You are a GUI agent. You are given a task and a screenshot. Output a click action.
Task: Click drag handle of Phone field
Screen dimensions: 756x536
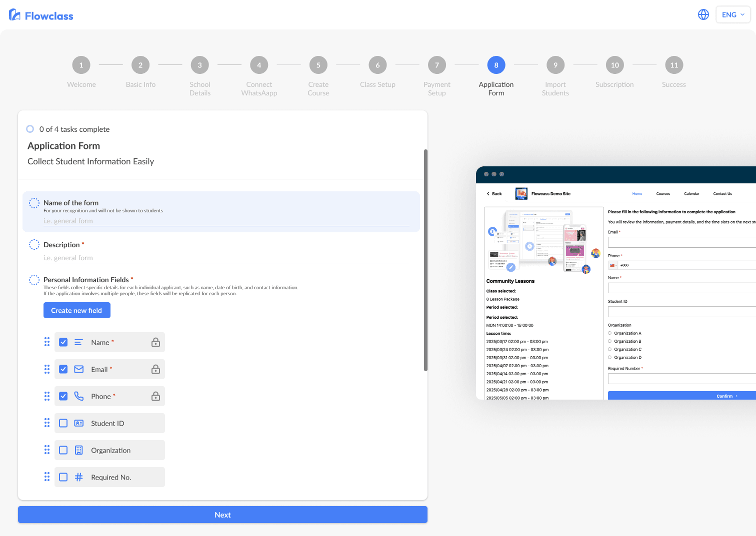click(47, 396)
